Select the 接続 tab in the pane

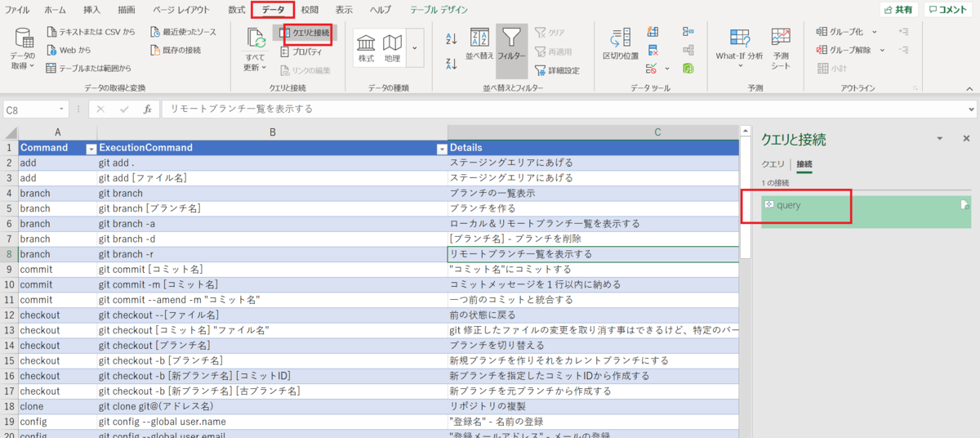coord(804,164)
